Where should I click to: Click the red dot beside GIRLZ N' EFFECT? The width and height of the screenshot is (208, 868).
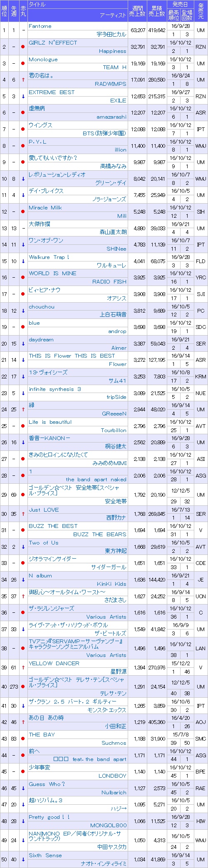click(23, 47)
